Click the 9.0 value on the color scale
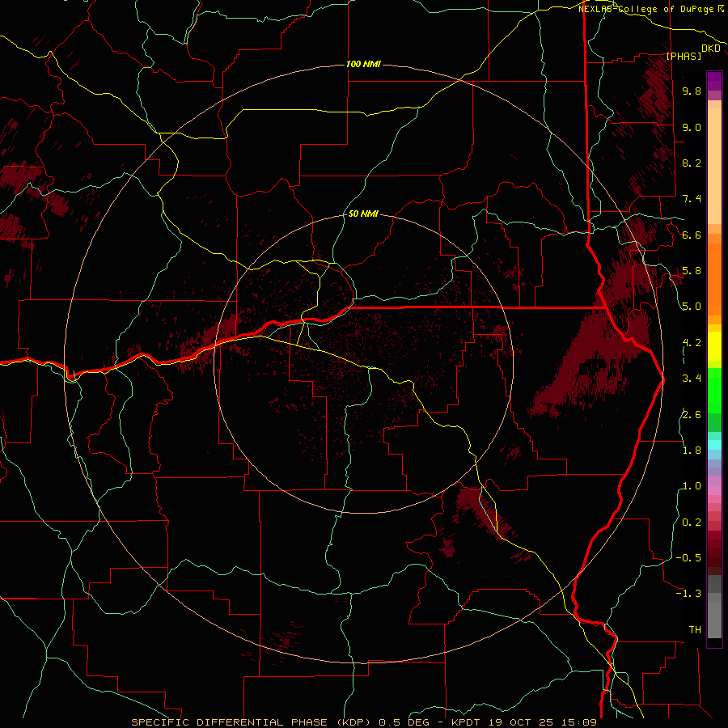This screenshot has height=728, width=728. coord(692,127)
